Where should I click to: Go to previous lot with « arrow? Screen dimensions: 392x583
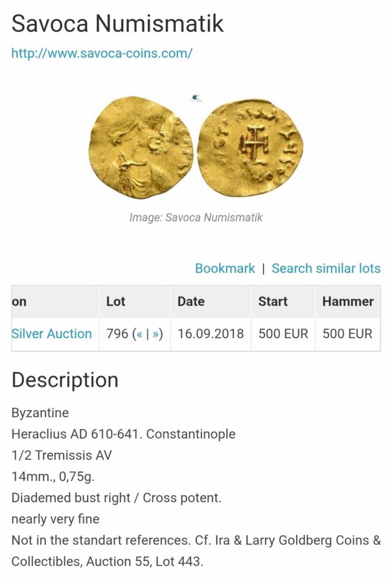point(139,334)
